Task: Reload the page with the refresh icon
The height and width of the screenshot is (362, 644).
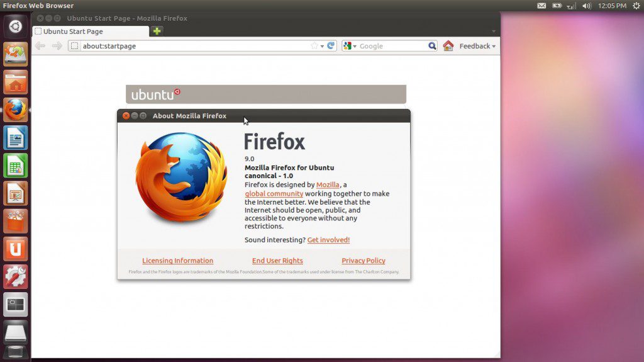Action: point(331,46)
